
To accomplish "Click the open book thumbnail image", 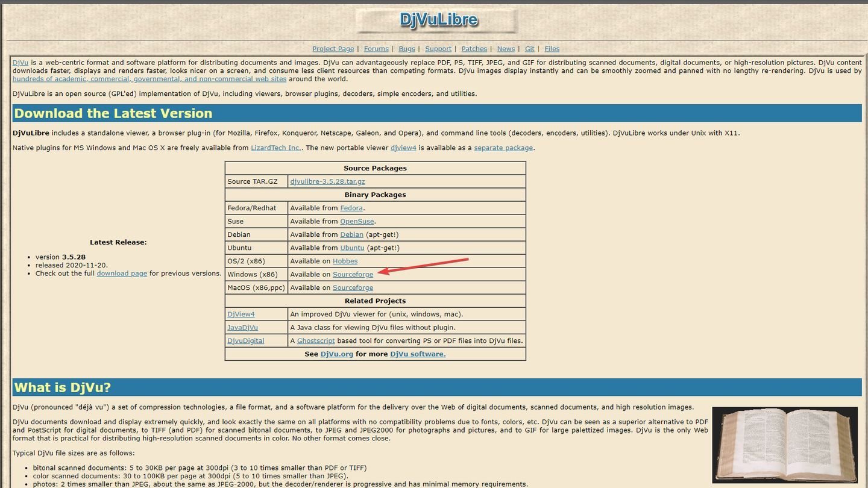I will [x=785, y=445].
